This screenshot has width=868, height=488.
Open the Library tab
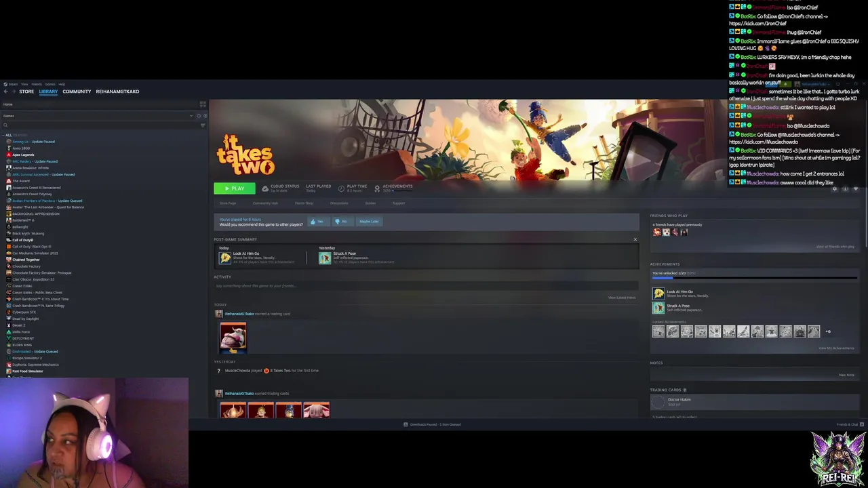click(48, 91)
